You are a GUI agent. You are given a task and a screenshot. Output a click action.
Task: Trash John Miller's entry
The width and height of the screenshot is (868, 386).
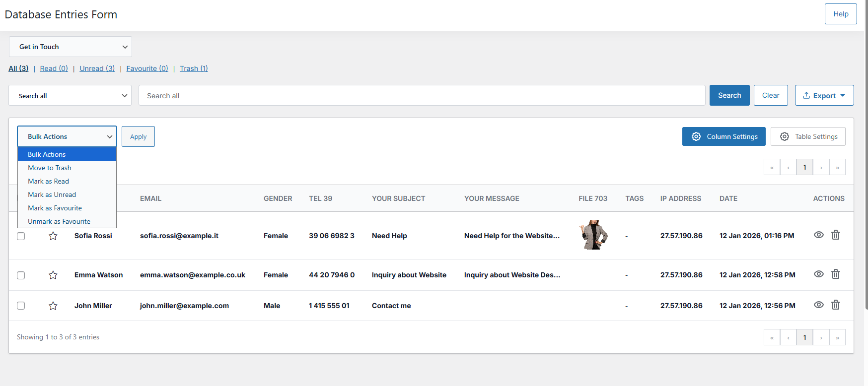[x=836, y=305]
